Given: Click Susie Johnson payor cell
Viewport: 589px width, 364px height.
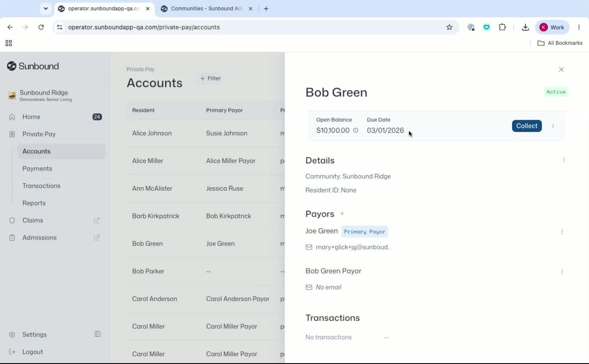Looking at the screenshot, I should click(x=227, y=133).
